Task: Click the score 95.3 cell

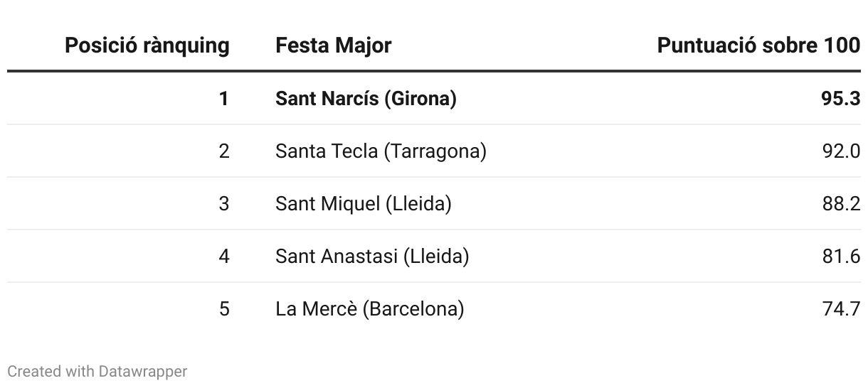Action: click(x=840, y=99)
